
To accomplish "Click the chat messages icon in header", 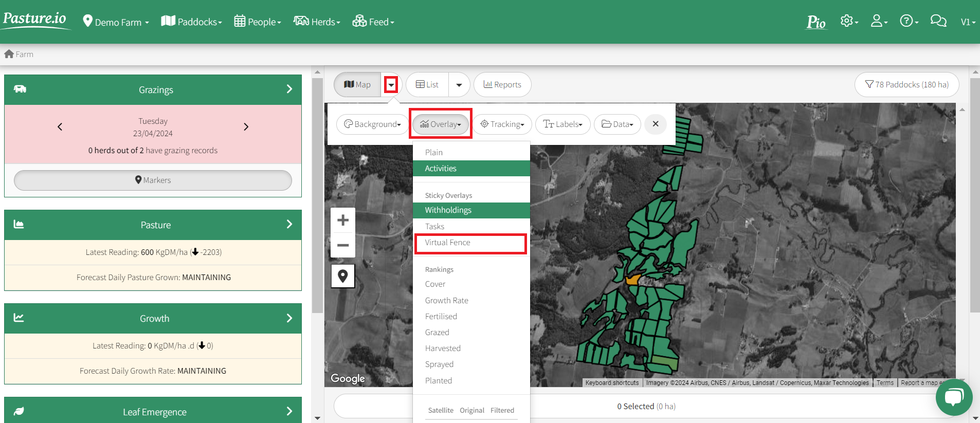I will [938, 21].
